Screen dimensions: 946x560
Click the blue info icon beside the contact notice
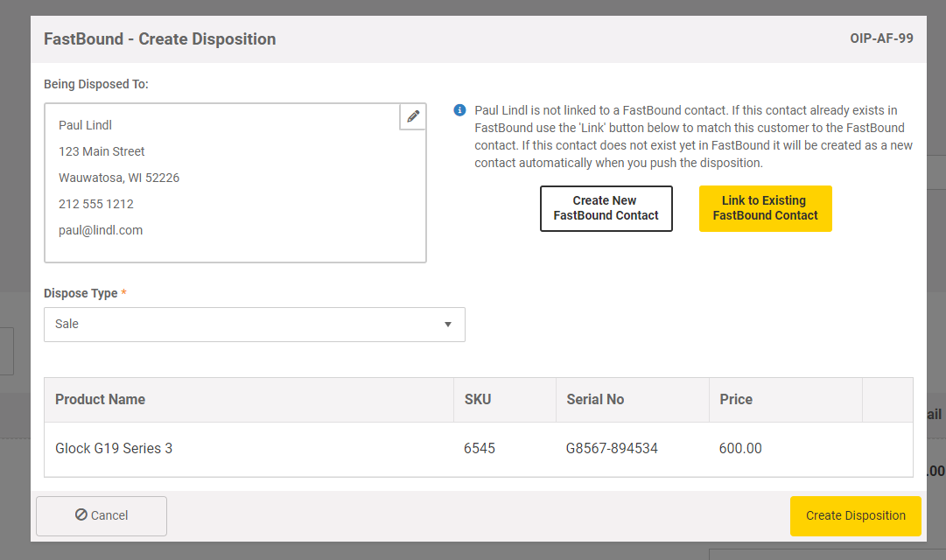(459, 110)
